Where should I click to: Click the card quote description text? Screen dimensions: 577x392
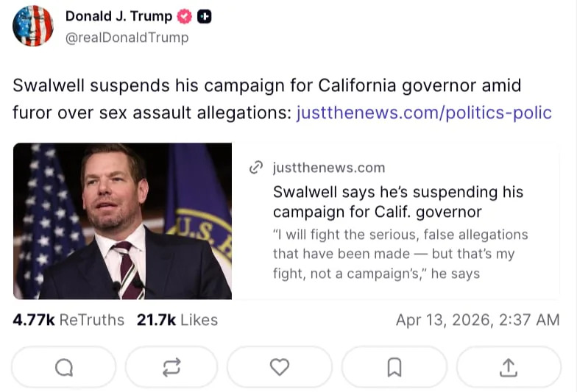click(x=400, y=254)
